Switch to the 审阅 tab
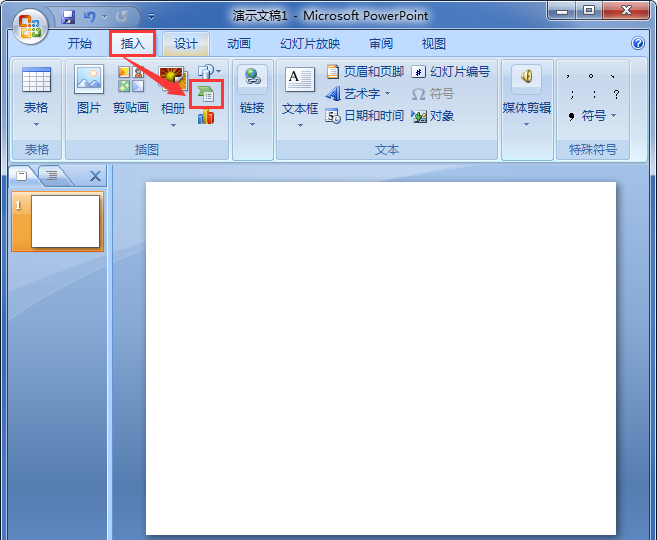The width and height of the screenshot is (657, 540). click(x=381, y=44)
